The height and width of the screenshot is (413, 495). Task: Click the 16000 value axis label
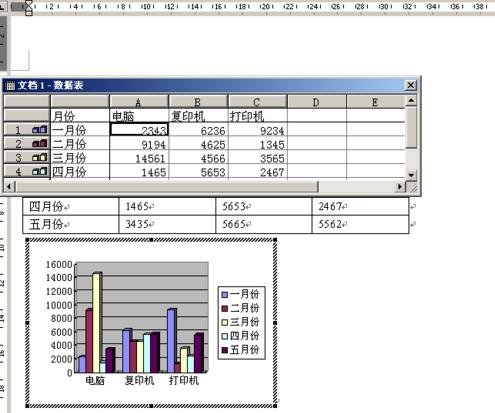point(59,264)
